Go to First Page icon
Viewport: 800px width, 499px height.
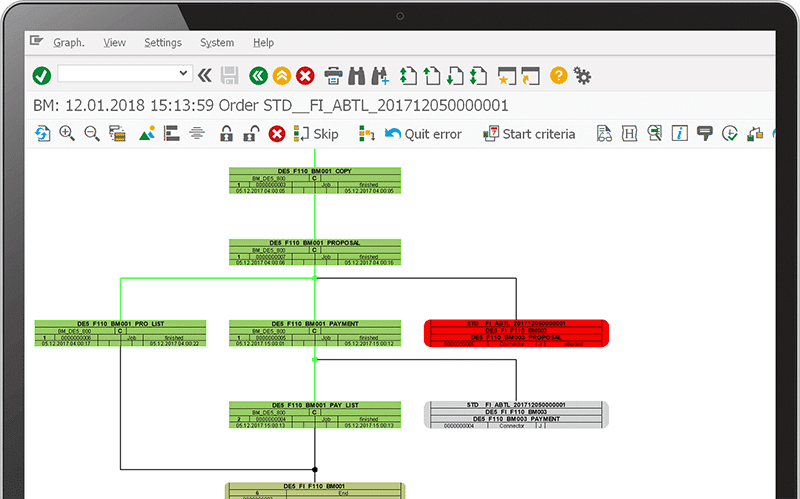pos(408,76)
